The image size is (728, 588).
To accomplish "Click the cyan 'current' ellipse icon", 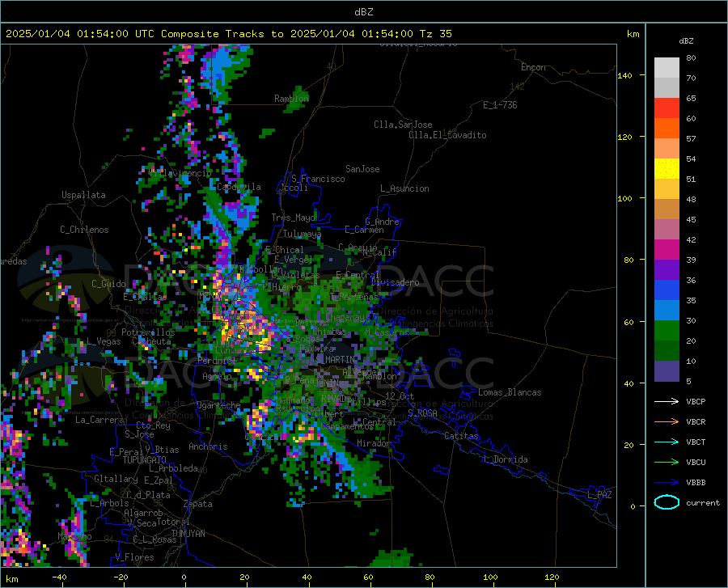I will point(667,502).
